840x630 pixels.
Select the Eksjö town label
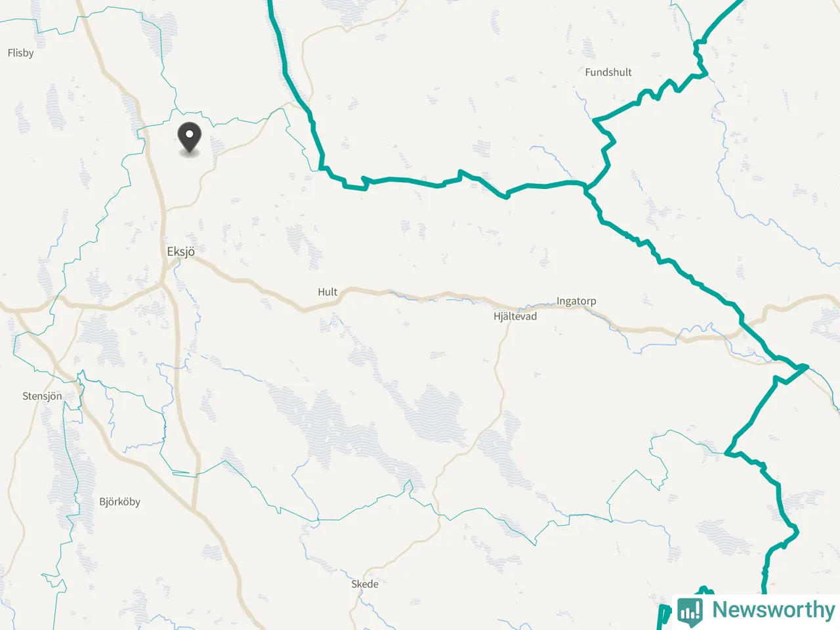click(x=180, y=251)
